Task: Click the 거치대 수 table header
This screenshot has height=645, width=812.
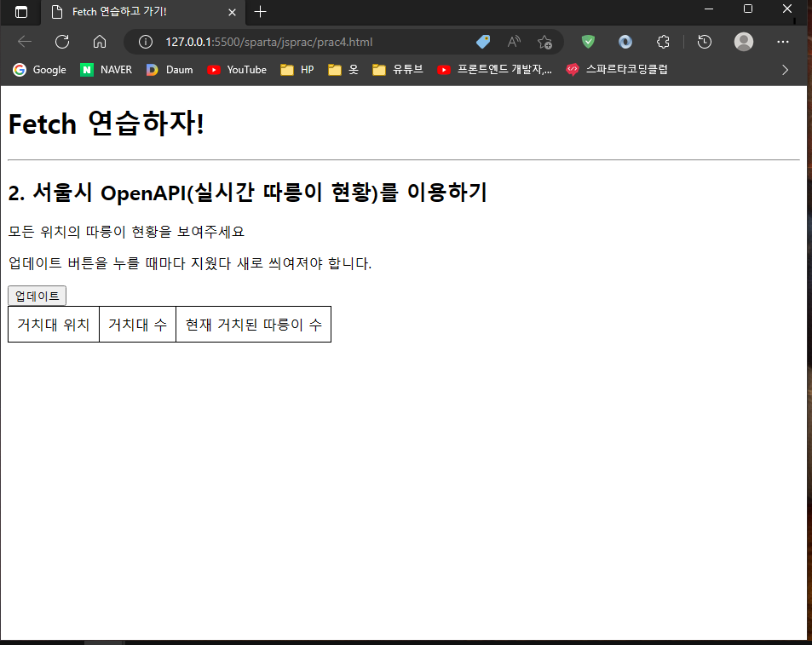Action: click(x=137, y=325)
